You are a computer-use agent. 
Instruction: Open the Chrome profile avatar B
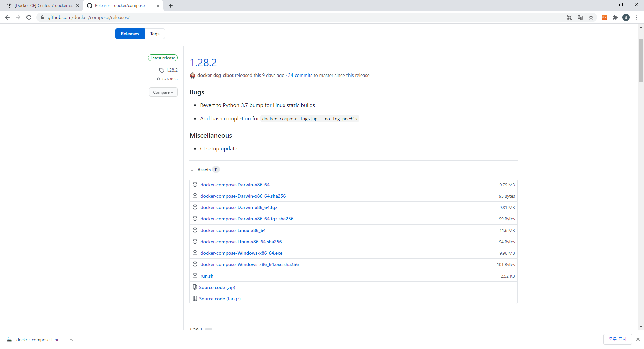(x=626, y=17)
